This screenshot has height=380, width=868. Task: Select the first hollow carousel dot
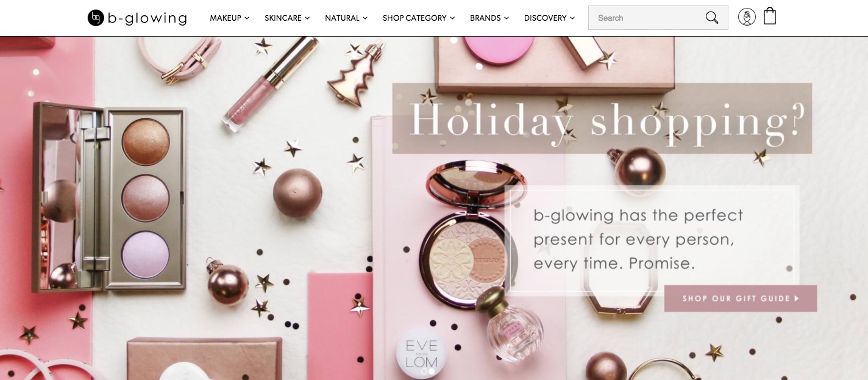[x=425, y=371]
